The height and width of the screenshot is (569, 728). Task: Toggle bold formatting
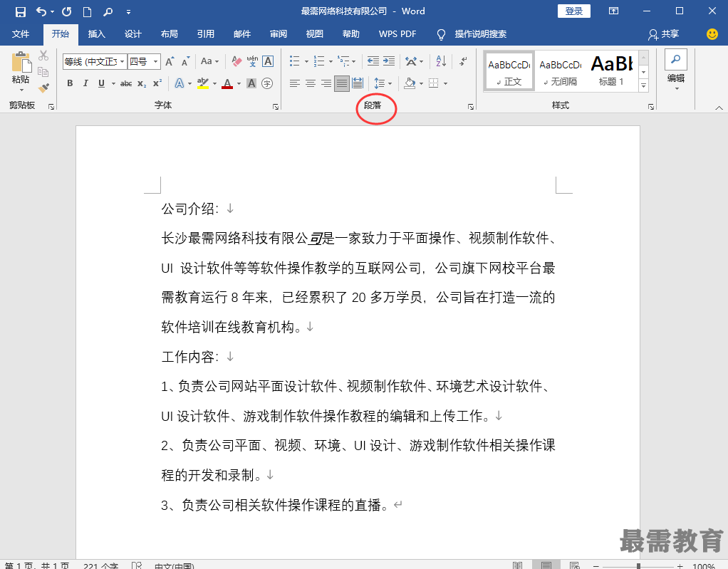tap(70, 83)
